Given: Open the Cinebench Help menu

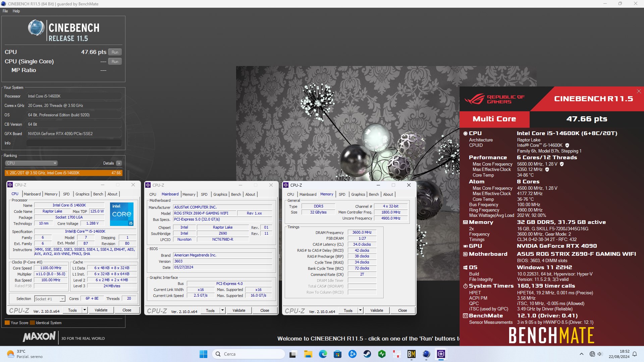Looking at the screenshot, I should click(x=16, y=11).
